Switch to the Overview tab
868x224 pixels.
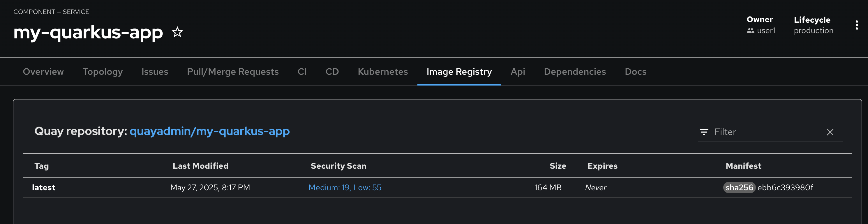pos(43,72)
